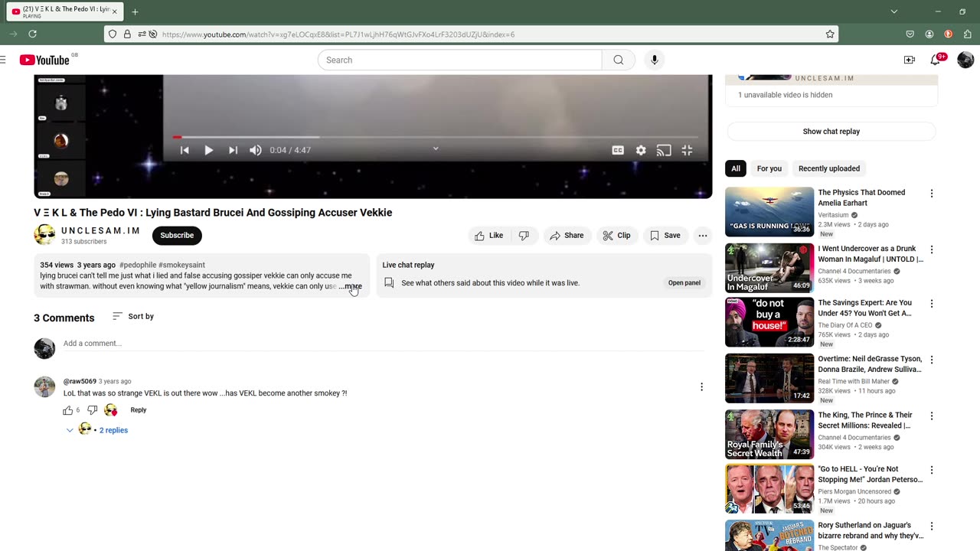Open options for The Savings Expert video
Image resolution: width=980 pixels, height=551 pixels.
tap(931, 304)
